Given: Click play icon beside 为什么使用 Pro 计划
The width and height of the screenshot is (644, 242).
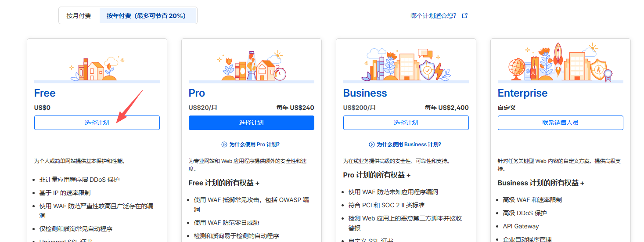Looking at the screenshot, I should coord(224,144).
